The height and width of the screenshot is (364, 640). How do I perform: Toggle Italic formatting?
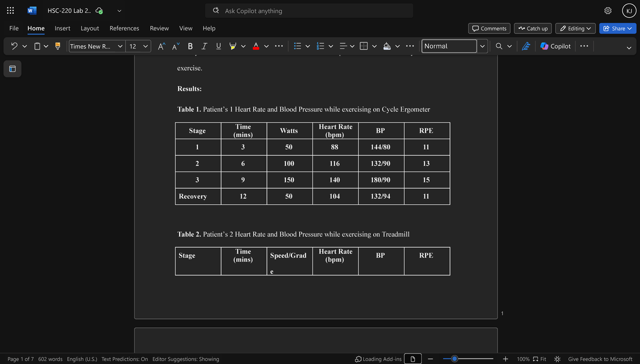(204, 46)
